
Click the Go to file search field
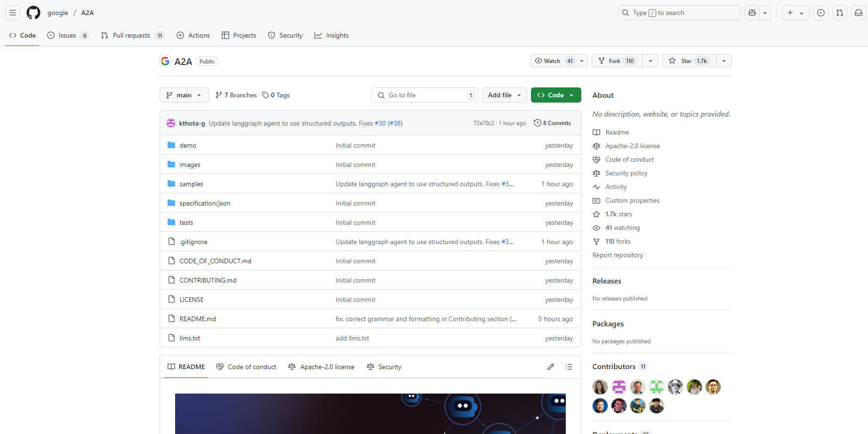425,95
